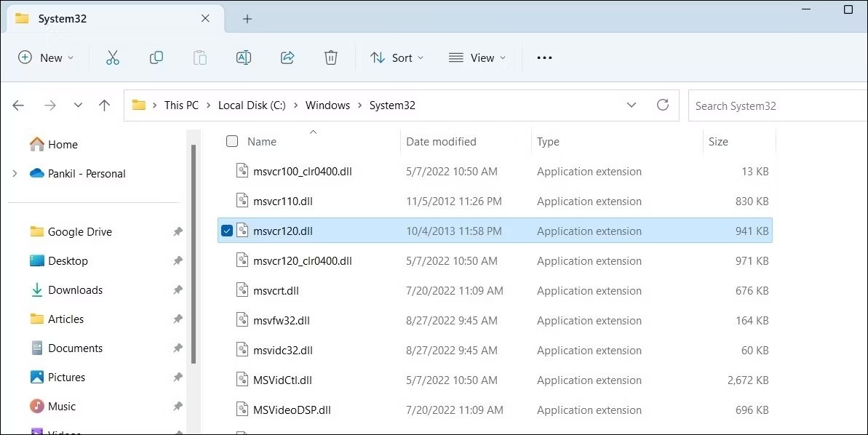
Task: Click the Copy icon in toolbar
Action: click(x=156, y=57)
